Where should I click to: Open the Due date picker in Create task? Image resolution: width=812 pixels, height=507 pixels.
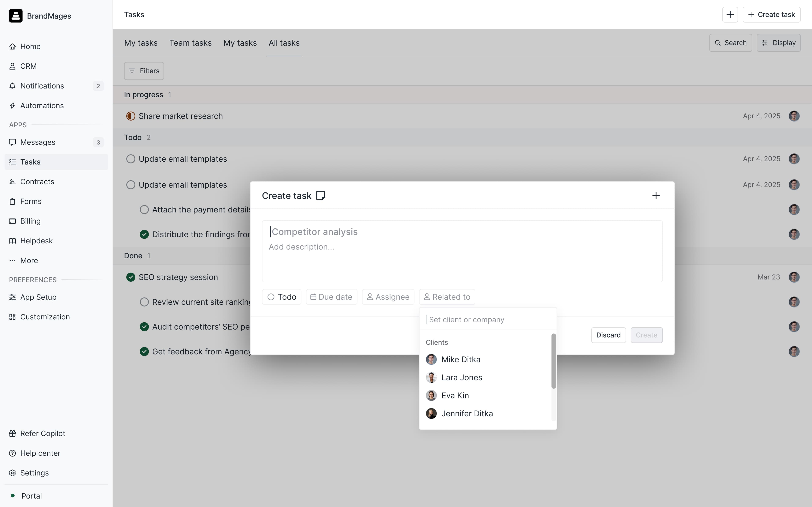click(x=332, y=297)
